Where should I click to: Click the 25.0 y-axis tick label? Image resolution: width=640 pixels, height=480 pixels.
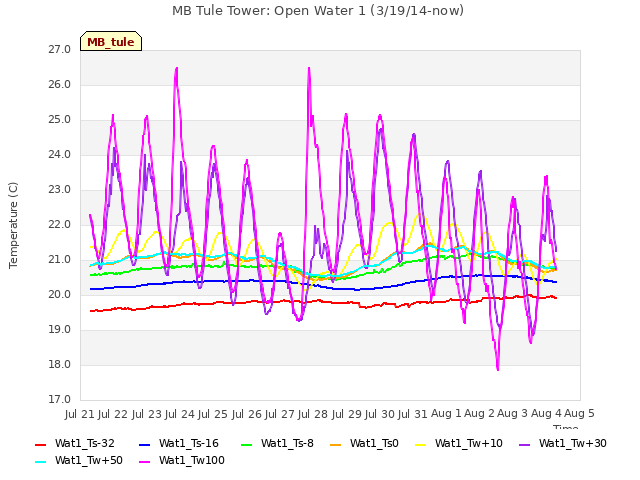[60, 120]
